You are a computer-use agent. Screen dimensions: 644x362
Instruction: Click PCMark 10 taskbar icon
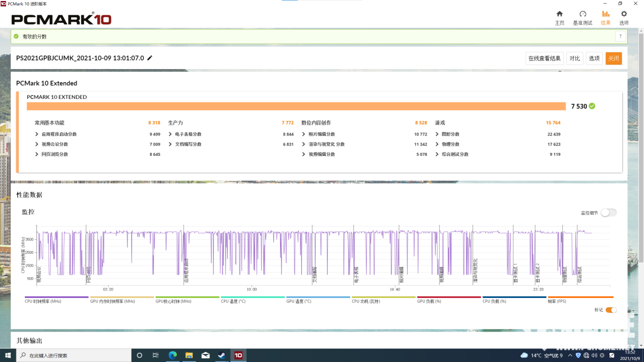238,355
